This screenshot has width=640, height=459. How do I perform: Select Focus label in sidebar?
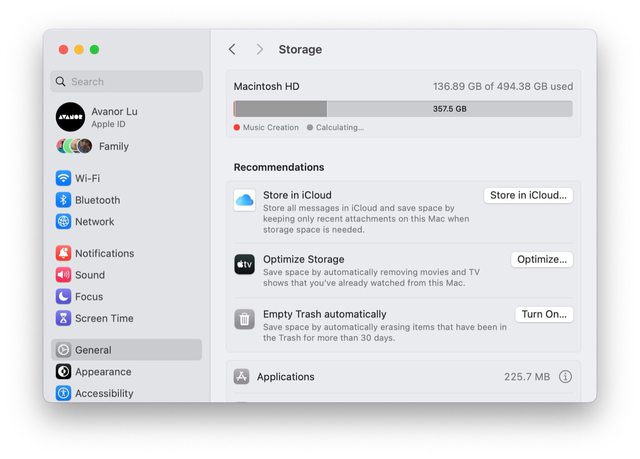(89, 297)
